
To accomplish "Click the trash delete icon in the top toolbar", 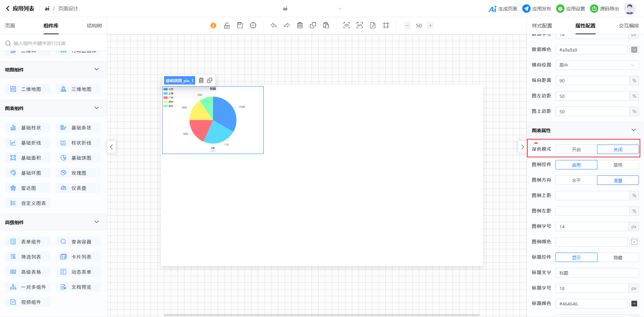I will [x=300, y=25].
